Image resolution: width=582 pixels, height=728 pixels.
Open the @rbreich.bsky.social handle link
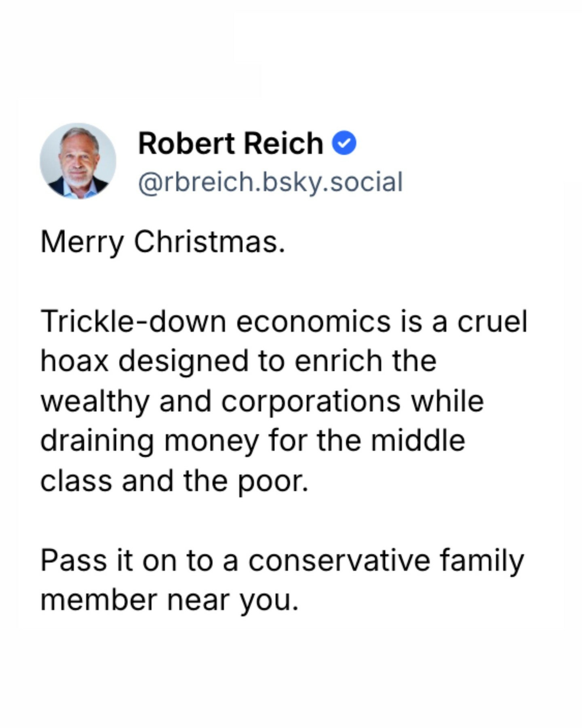270,182
